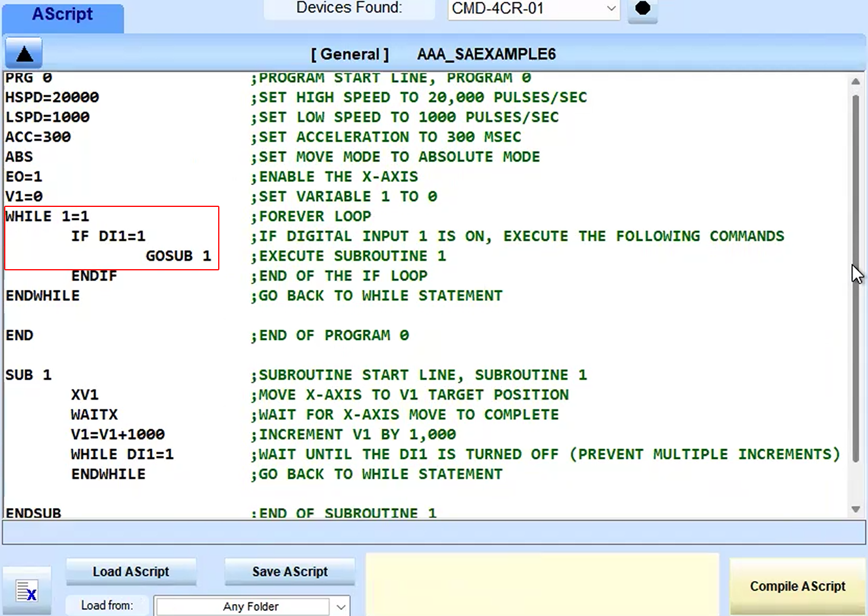
Task: Click the clear script X icon
Action: [27, 591]
